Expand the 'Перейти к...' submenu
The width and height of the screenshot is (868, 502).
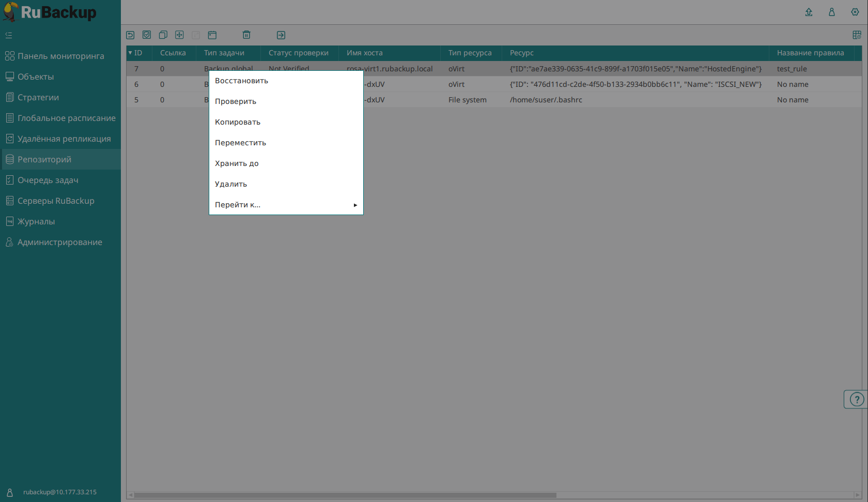(286, 205)
